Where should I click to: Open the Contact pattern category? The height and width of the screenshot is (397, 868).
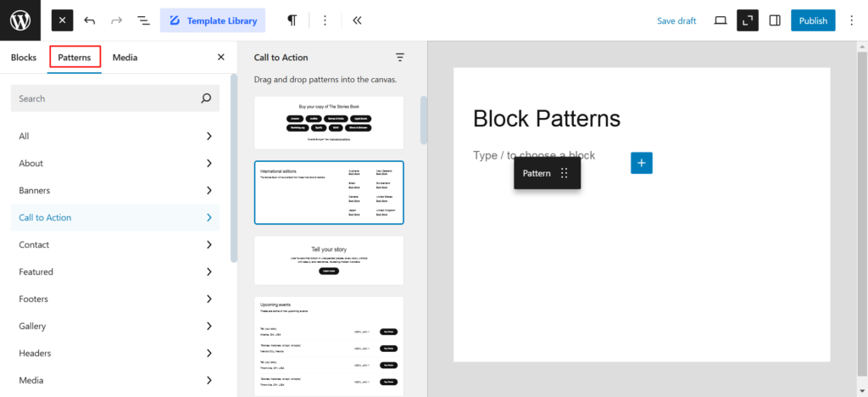click(115, 245)
